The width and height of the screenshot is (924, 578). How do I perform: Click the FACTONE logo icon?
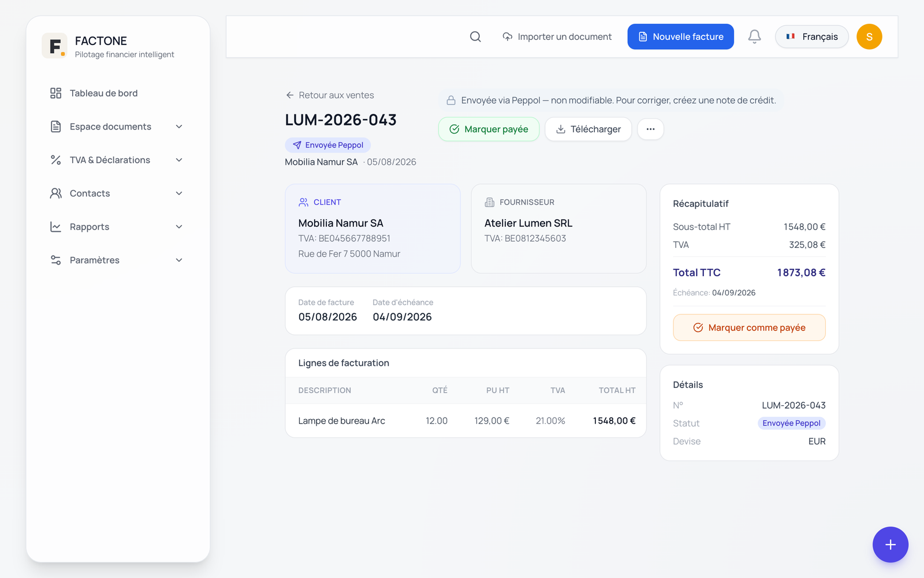(x=55, y=46)
